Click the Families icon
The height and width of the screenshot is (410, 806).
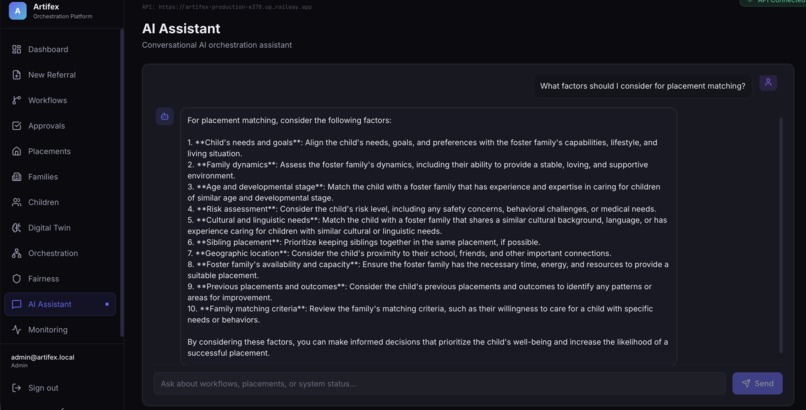tap(16, 177)
